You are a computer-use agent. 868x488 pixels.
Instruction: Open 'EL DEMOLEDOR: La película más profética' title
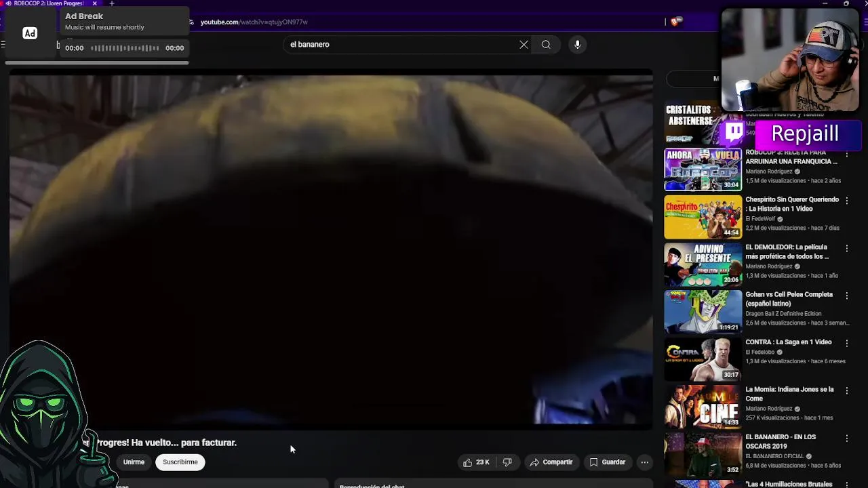click(x=787, y=251)
